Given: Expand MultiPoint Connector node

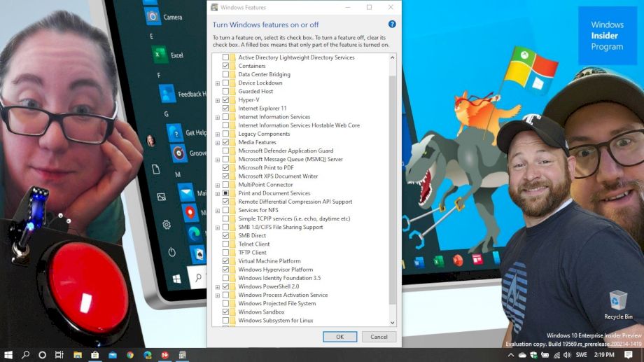Looking at the screenshot, I should point(217,186).
